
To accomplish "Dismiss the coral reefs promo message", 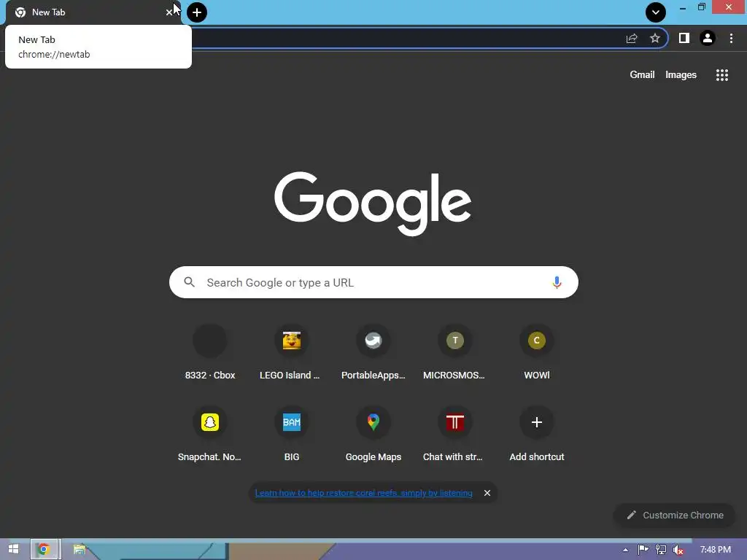I will (487, 493).
